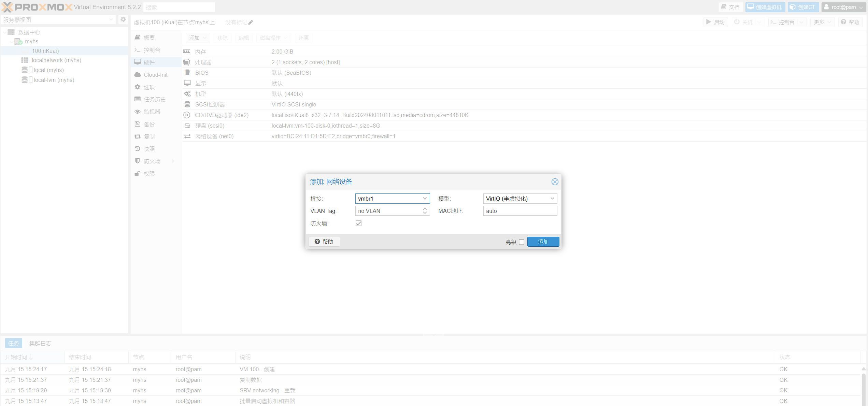The image size is (868, 406).
Task: Click the blue 添加 button in dialog
Action: (x=543, y=242)
